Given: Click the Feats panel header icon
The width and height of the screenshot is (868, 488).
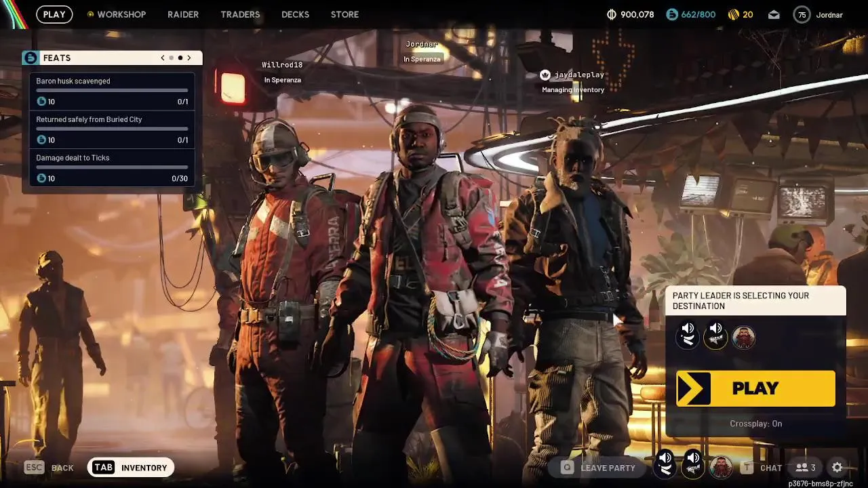Looking at the screenshot, I should pyautogui.click(x=30, y=58).
